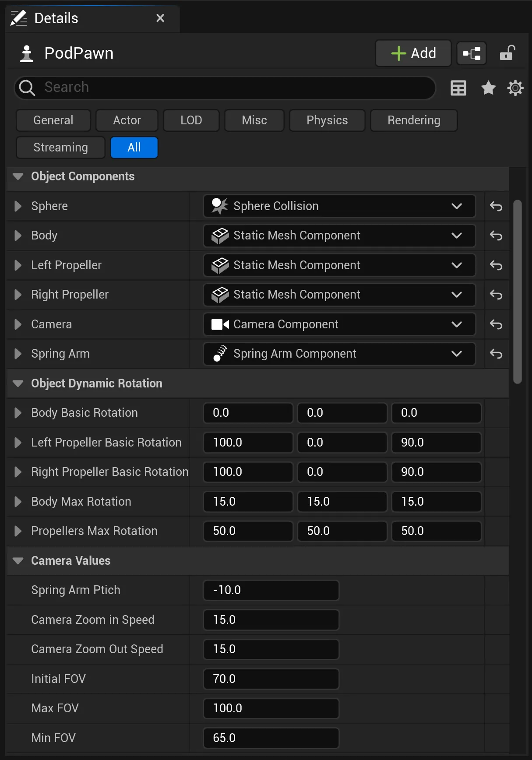Expand Right Propeller Basic Rotation row

tap(18, 472)
